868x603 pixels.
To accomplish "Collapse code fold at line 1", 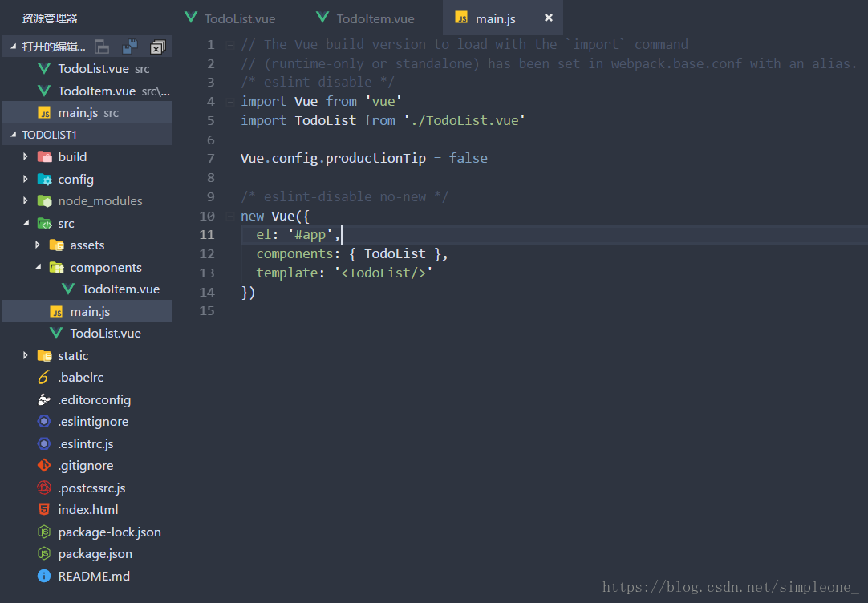I will click(x=229, y=44).
